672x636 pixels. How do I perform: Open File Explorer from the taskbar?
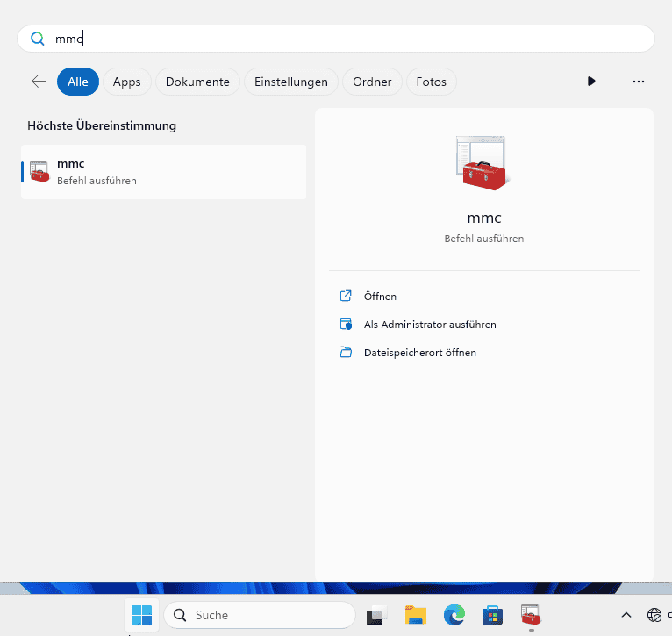[415, 615]
